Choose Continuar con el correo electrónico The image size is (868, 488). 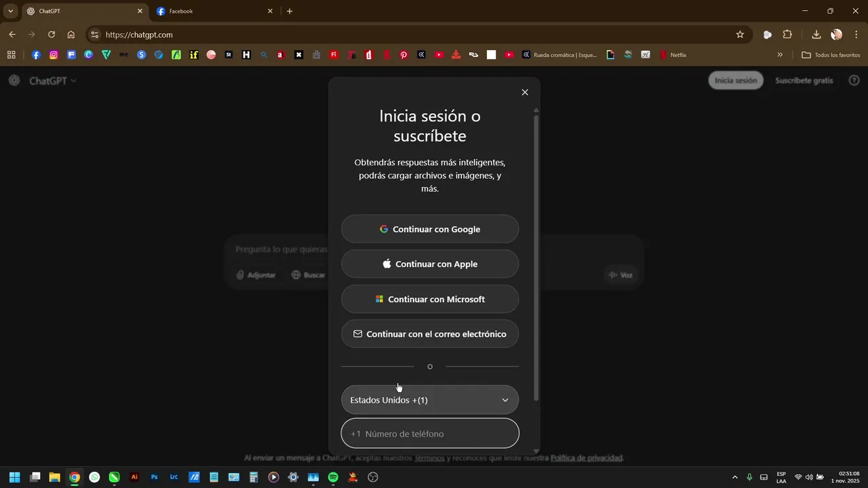430,334
